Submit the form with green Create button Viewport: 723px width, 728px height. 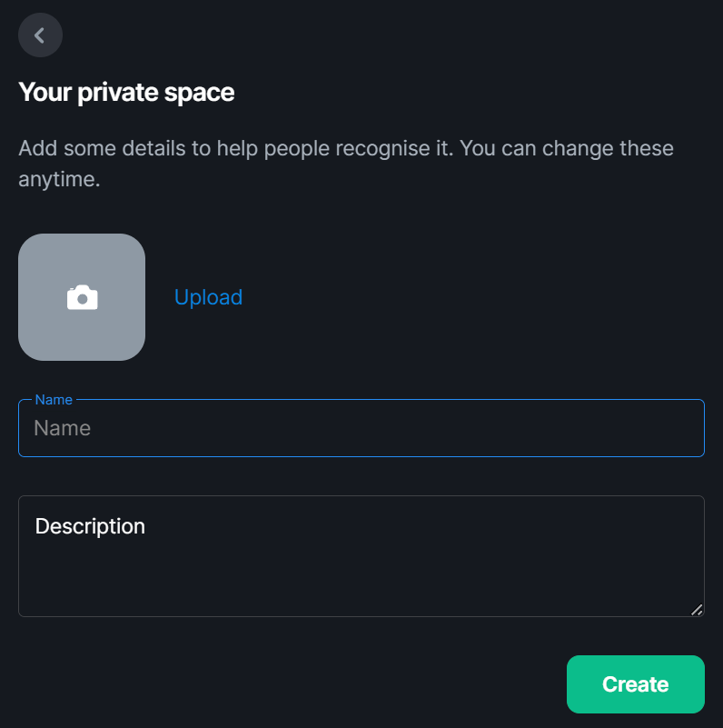point(635,684)
